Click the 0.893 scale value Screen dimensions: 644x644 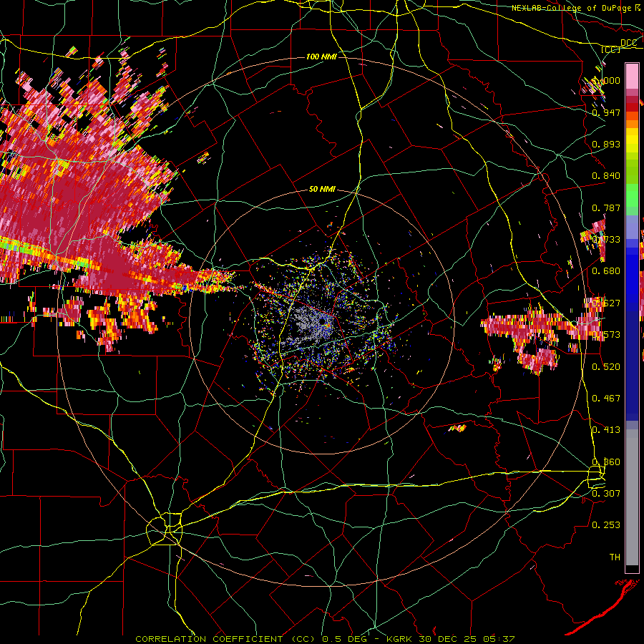pyautogui.click(x=606, y=144)
